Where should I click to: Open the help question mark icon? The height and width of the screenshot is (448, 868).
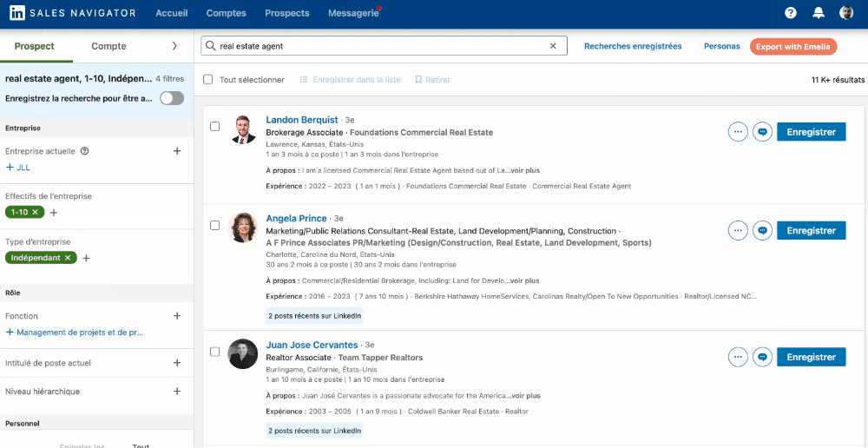tap(790, 13)
